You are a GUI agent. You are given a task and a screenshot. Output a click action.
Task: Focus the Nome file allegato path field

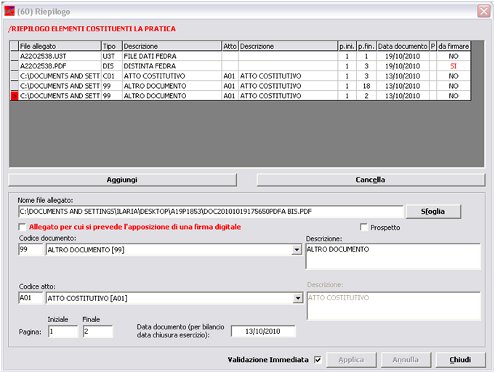(211, 212)
